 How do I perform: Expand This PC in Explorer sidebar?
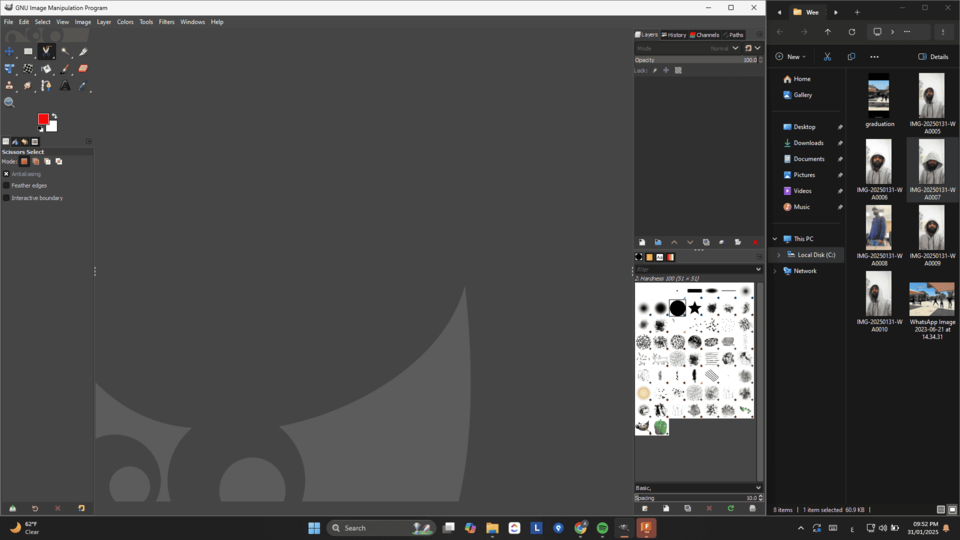pyautogui.click(x=775, y=239)
